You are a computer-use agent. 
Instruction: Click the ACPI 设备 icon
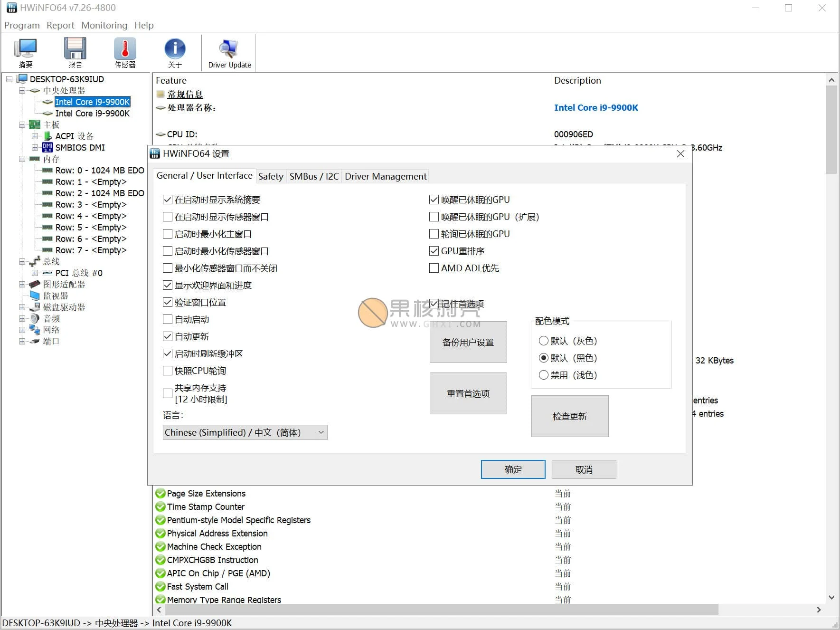(47, 136)
